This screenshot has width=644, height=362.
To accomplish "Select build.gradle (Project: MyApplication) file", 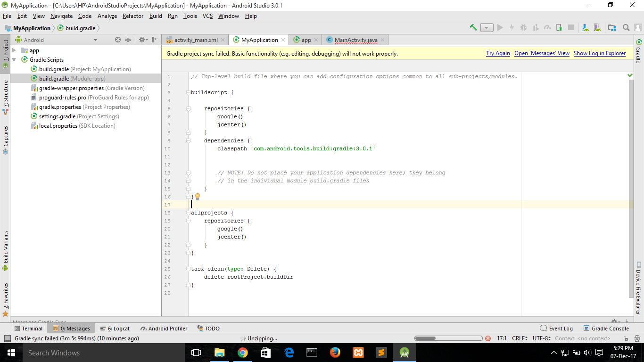I will (x=81, y=69).
